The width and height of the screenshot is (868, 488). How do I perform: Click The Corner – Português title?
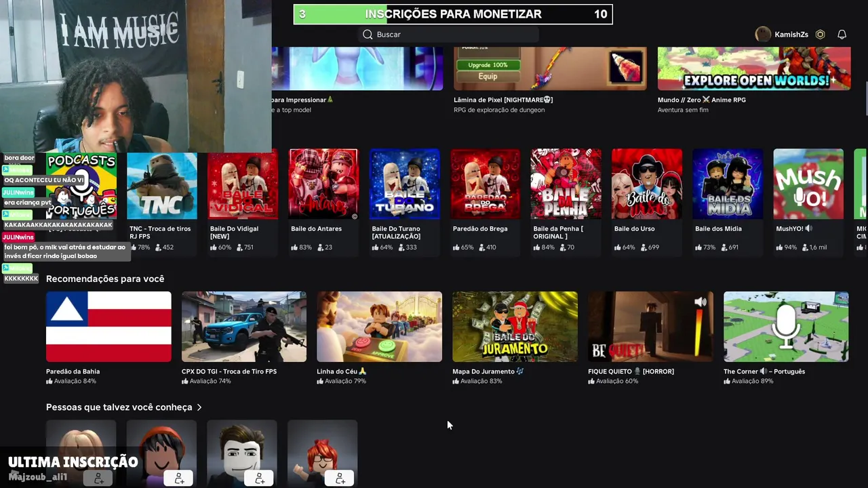coord(764,371)
